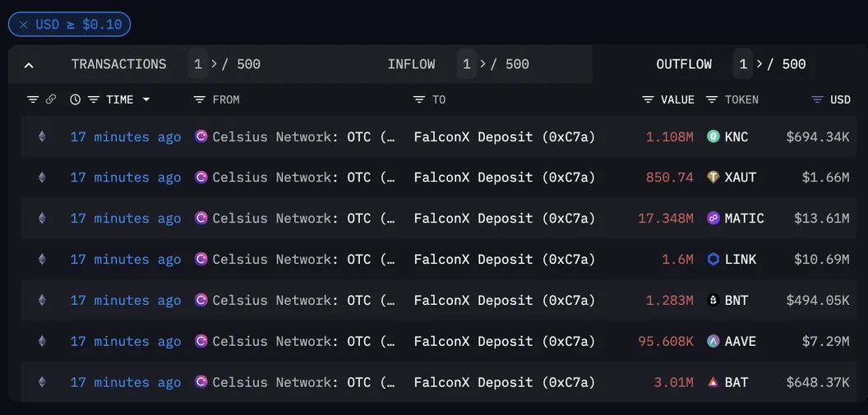Click the TRANSACTIONS page number field
The image size is (868, 415).
(197, 64)
